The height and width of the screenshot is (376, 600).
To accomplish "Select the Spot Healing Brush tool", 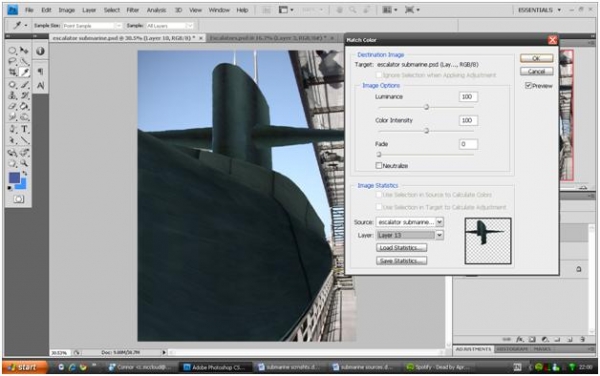I will click(12, 85).
